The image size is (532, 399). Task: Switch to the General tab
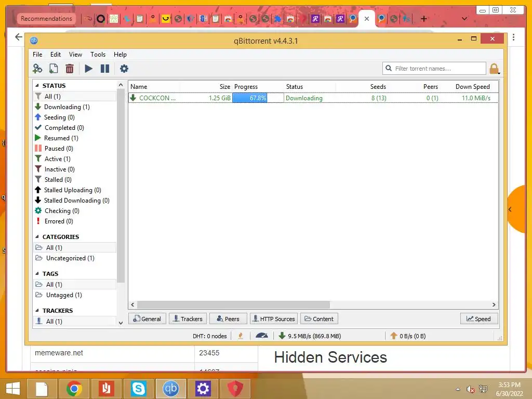(x=147, y=319)
